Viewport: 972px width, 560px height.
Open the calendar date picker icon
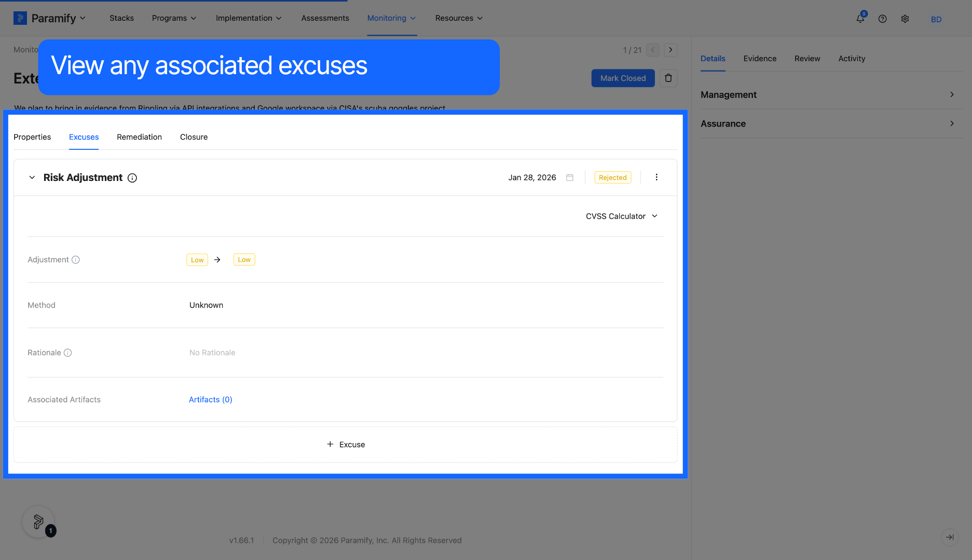click(x=570, y=177)
